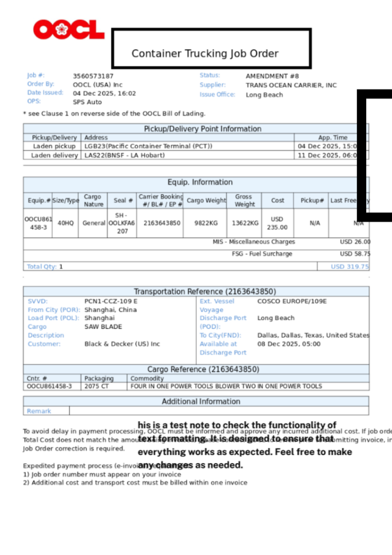Image resolution: width=392 pixels, height=555 pixels.
Task: Select the LGB23 Pacific Container Terminal address
Action: 148,146
